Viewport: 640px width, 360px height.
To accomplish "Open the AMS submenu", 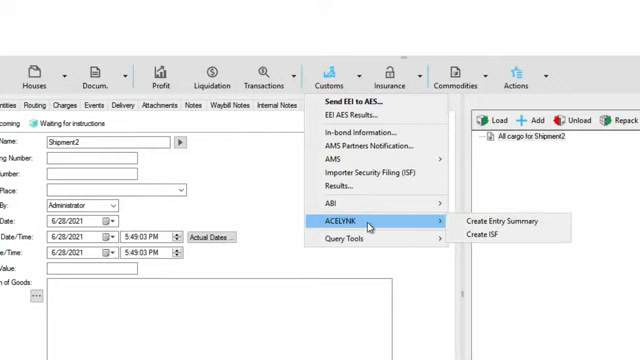I will coord(376,159).
